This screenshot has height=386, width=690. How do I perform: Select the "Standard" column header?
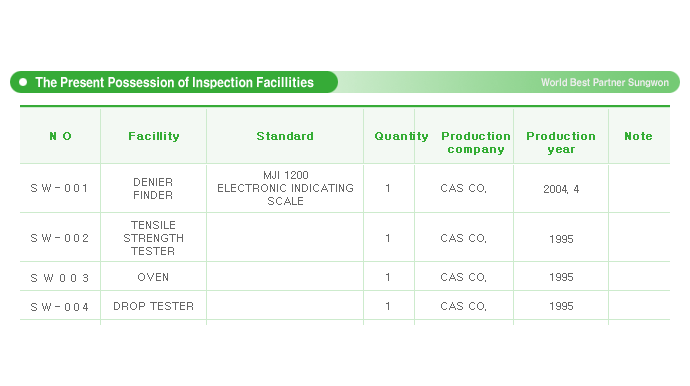point(285,136)
